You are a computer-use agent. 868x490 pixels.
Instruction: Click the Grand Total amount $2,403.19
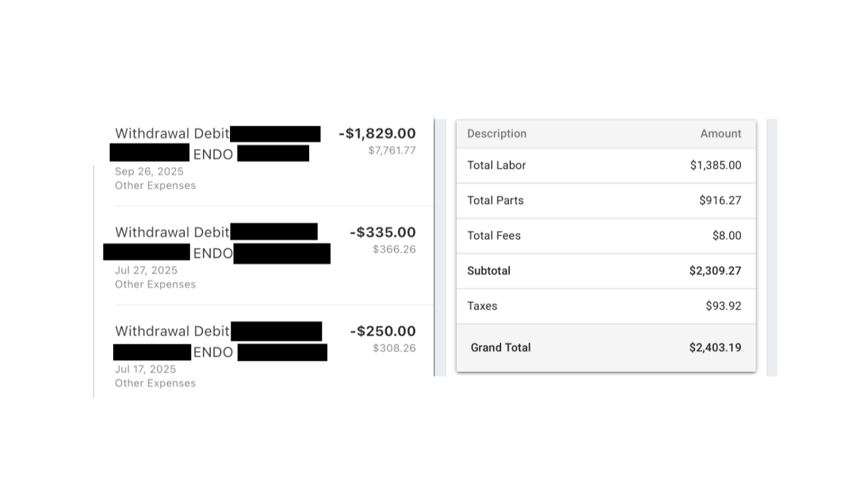(715, 347)
